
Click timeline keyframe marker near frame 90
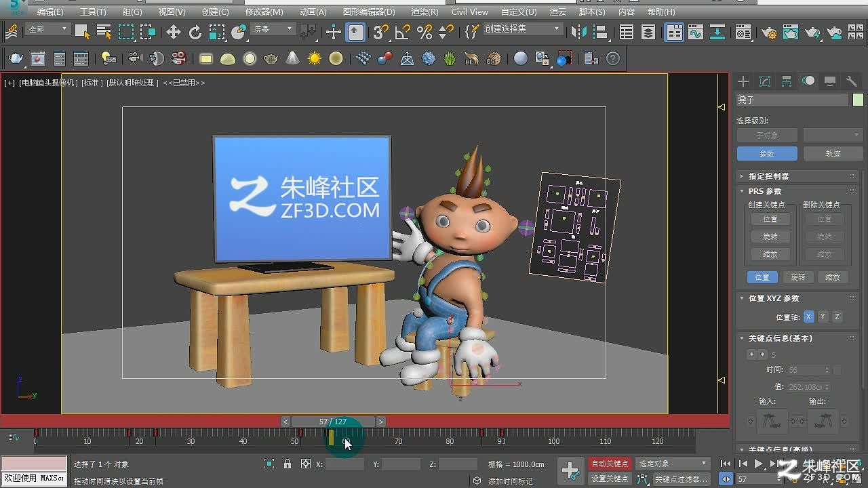point(502,432)
